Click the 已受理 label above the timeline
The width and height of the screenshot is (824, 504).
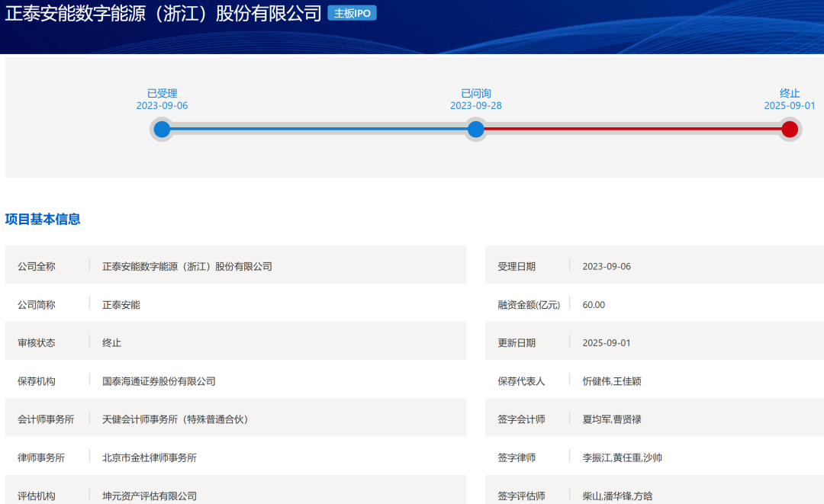point(162,94)
